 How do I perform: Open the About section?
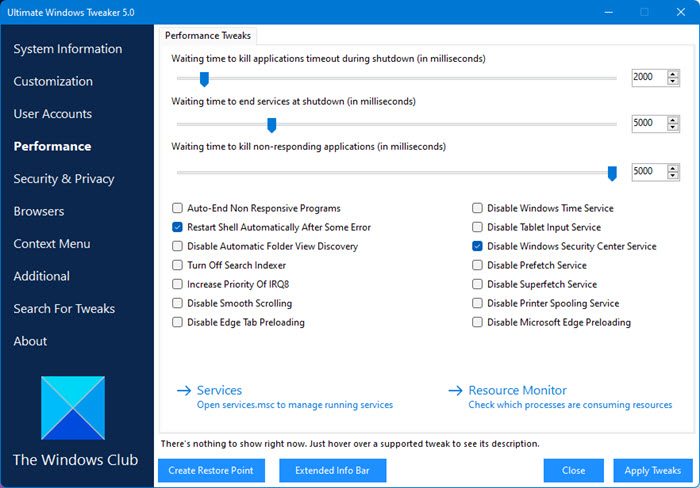30,341
